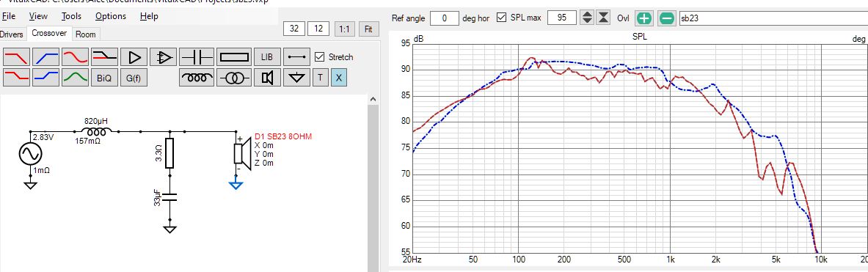The height and width of the screenshot is (272, 868).
Task: Switch to the Crossover tab
Action: tap(49, 33)
